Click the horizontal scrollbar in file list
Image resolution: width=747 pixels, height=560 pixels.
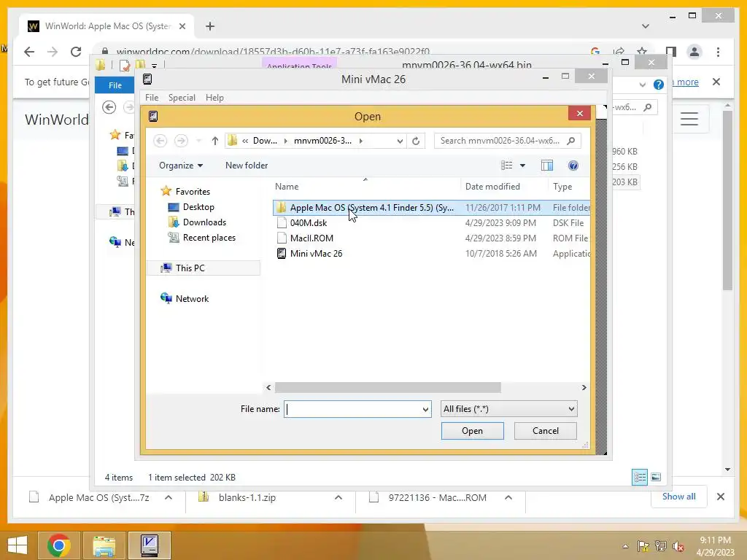[x=388, y=388]
